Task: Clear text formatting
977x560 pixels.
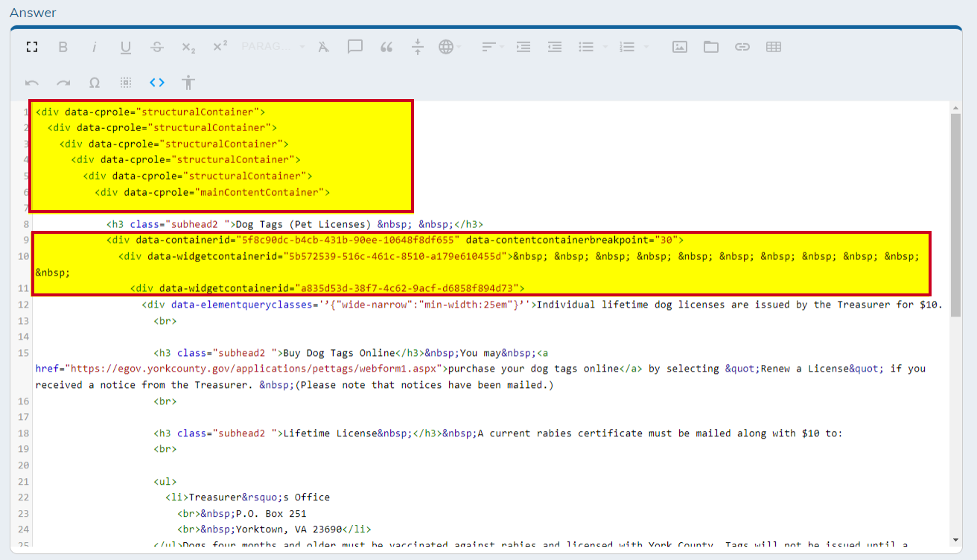Action: (323, 47)
